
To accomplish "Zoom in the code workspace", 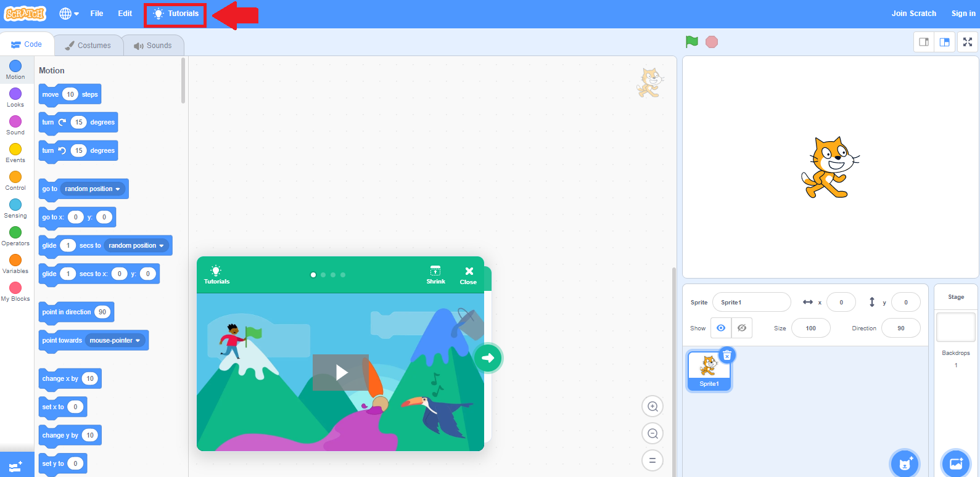I will [653, 406].
